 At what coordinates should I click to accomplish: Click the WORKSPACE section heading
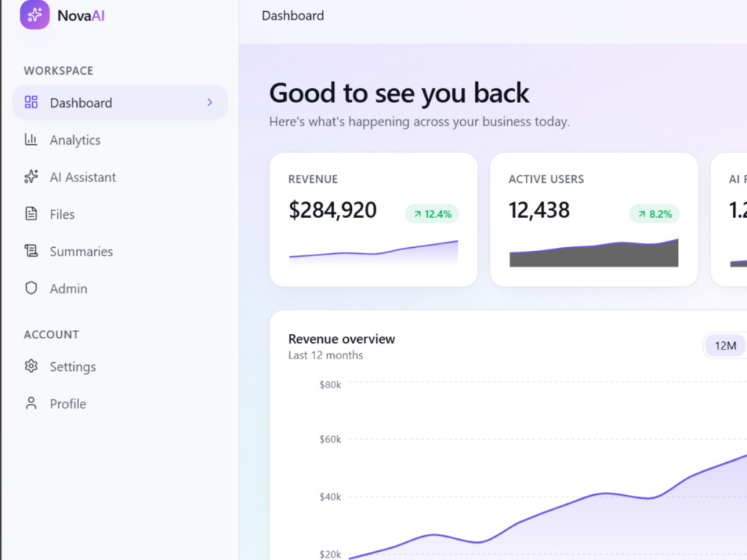click(58, 70)
